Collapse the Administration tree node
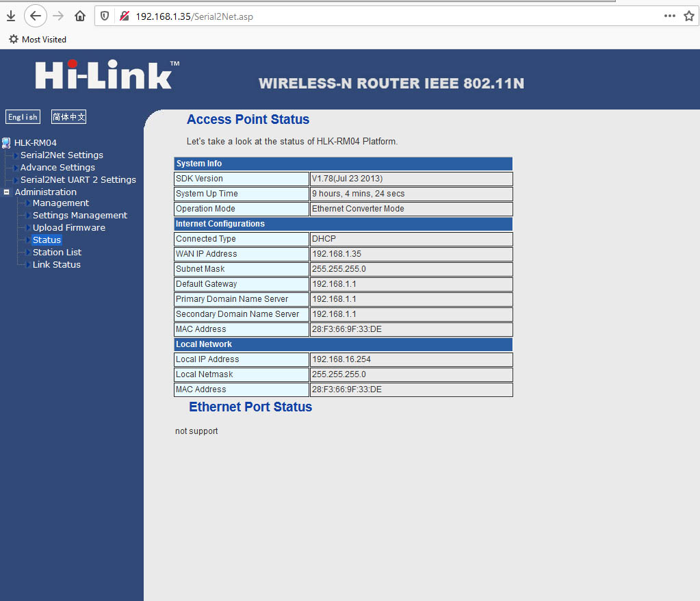 7,192
